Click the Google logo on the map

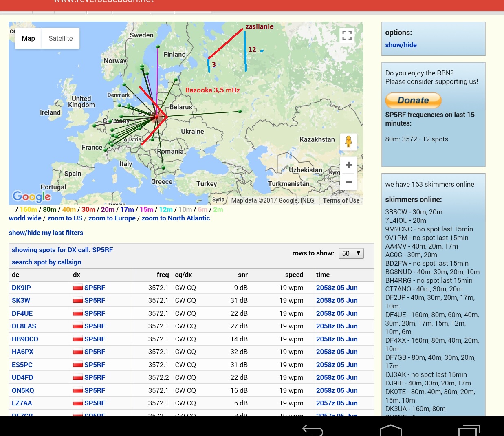pyautogui.click(x=32, y=196)
